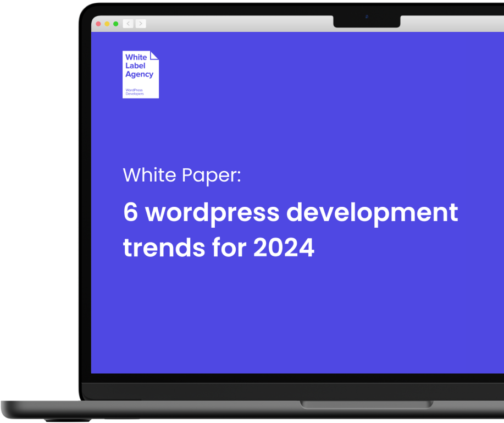Viewport: 504px width, 423px height.
Task: Click the yellow minimize window dot
Action: [x=107, y=24]
